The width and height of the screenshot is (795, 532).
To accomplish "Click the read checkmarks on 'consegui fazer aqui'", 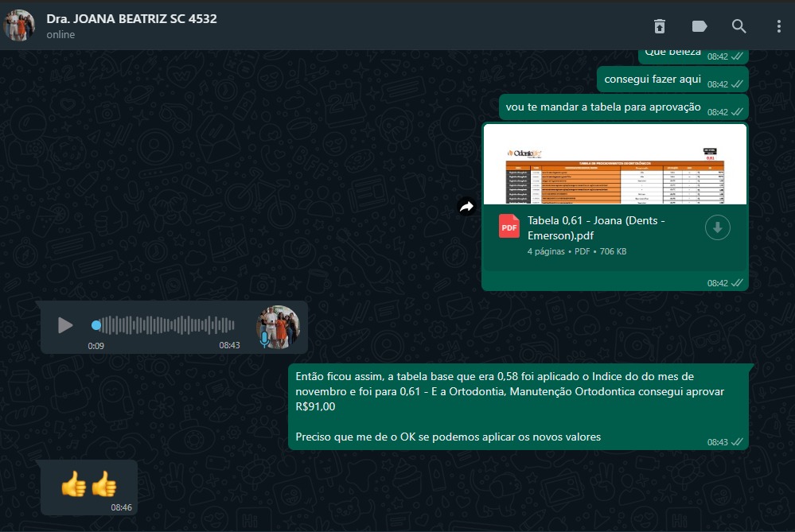I will point(737,84).
